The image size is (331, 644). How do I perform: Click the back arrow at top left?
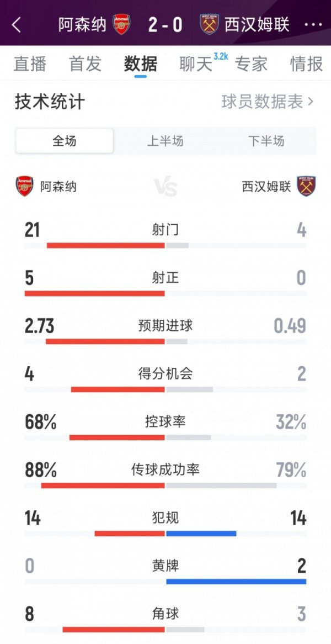coord(15,25)
